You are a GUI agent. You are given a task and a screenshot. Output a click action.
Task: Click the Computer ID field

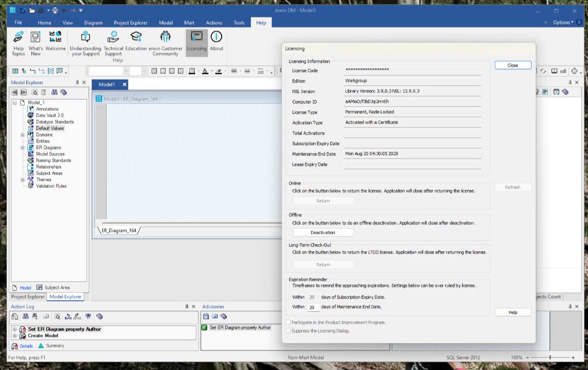coord(412,101)
